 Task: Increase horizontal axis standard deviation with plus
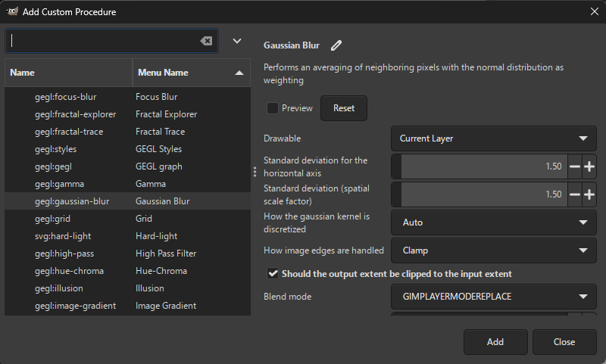(x=589, y=166)
